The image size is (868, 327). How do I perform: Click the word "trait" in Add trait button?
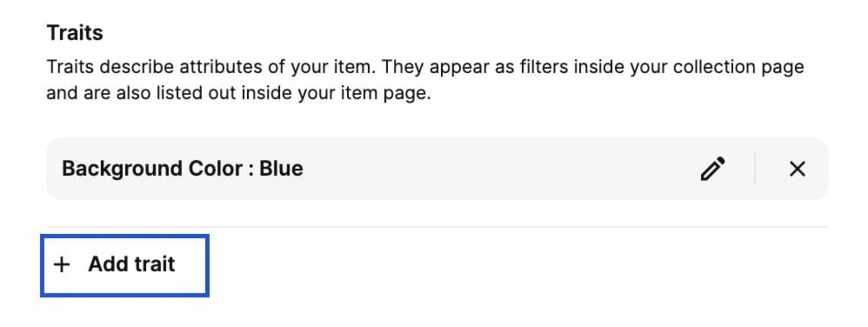pos(154,264)
